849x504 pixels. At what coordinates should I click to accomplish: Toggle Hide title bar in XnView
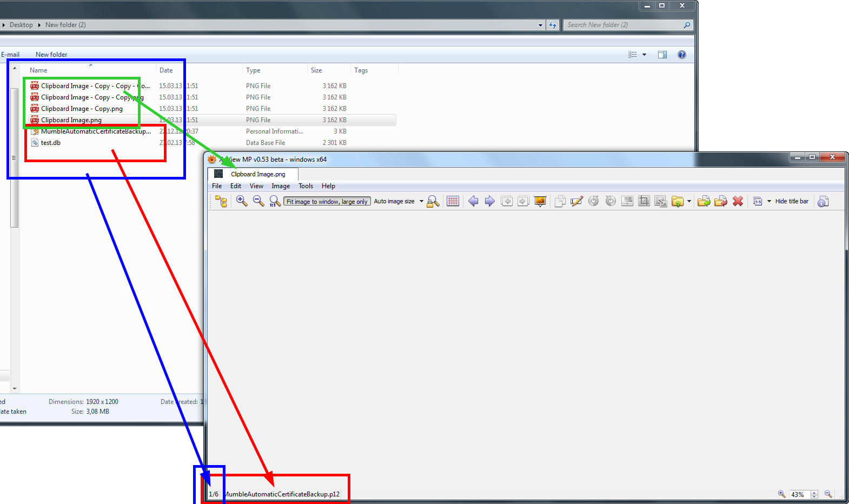792,201
